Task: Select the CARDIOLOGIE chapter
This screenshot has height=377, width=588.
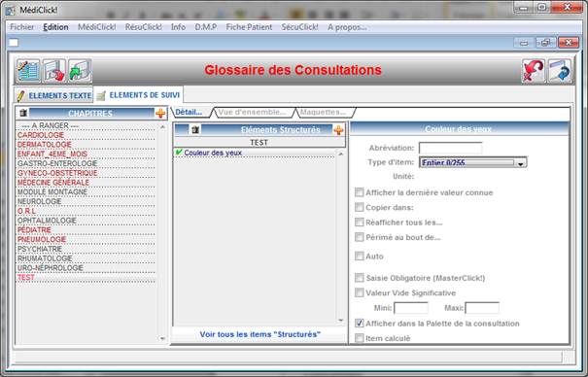Action: 41,135
